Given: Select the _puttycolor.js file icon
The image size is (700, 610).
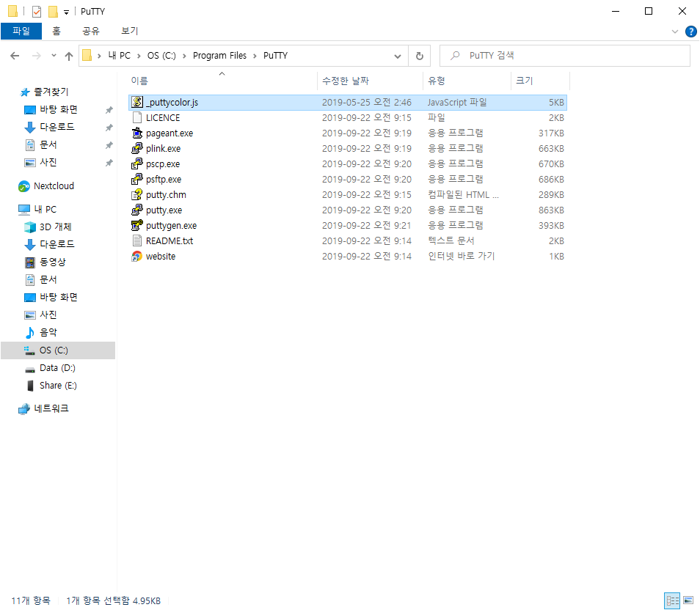Looking at the screenshot, I should coord(137,102).
